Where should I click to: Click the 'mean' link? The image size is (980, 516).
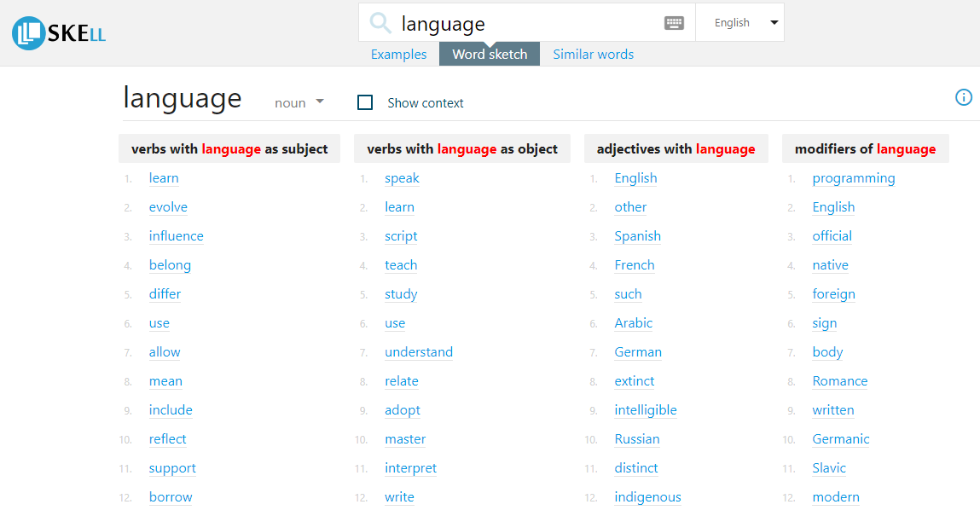[165, 381]
